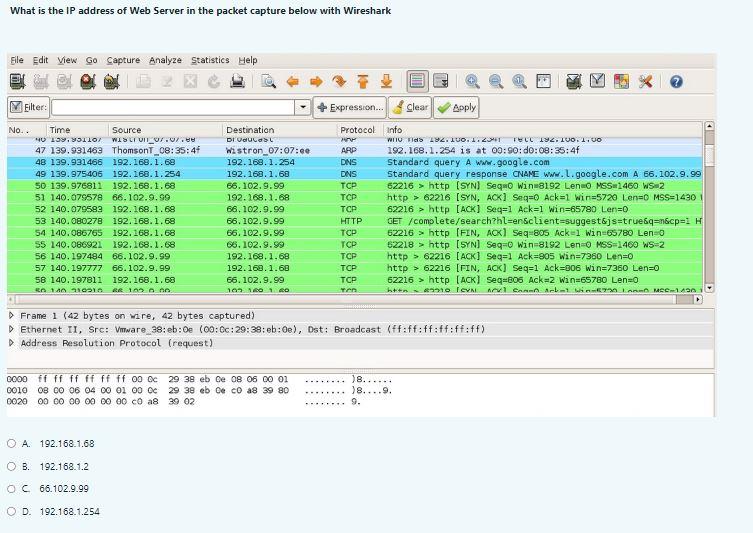Open preferences tools icon
The image size is (753, 533).
(645, 81)
